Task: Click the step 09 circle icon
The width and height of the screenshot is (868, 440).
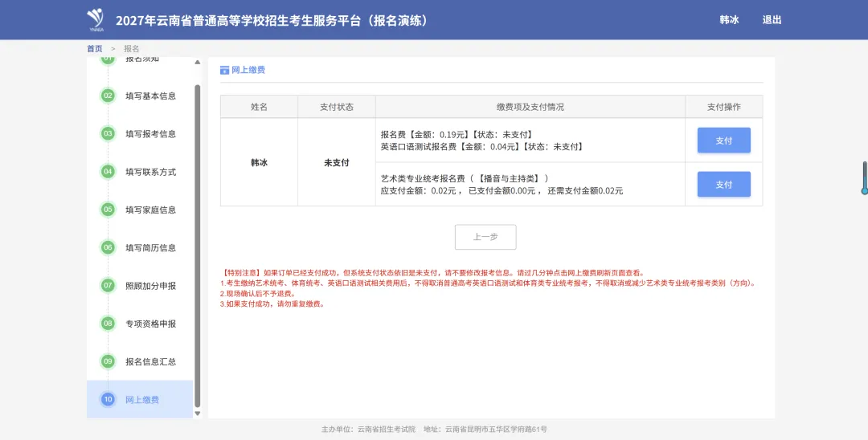Action: tap(108, 361)
